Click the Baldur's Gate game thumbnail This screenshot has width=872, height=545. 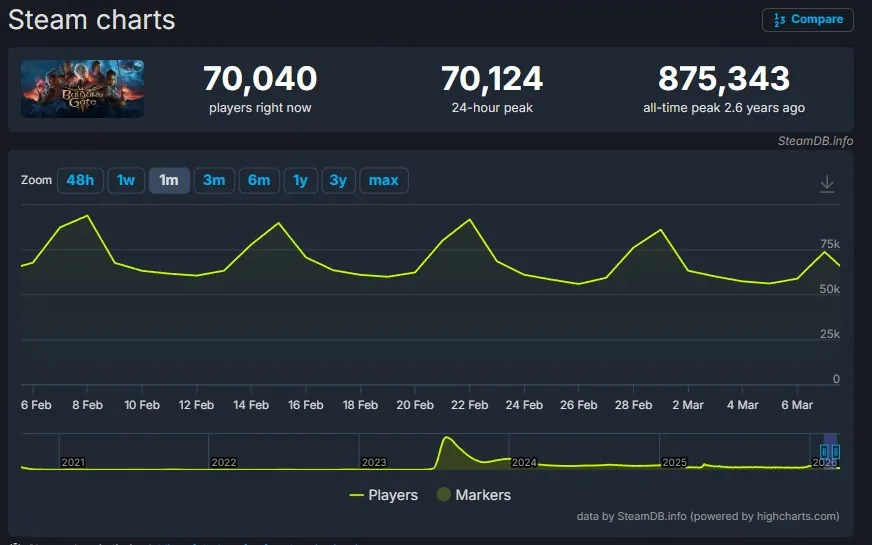[x=83, y=89]
